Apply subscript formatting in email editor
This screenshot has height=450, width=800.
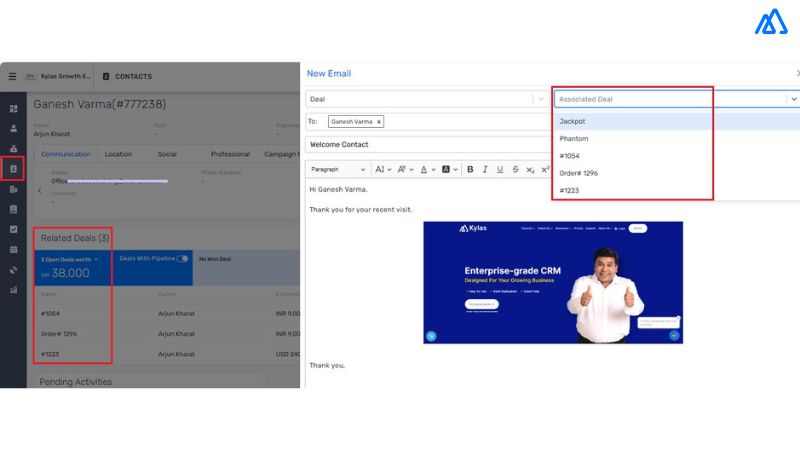pyautogui.click(x=530, y=169)
